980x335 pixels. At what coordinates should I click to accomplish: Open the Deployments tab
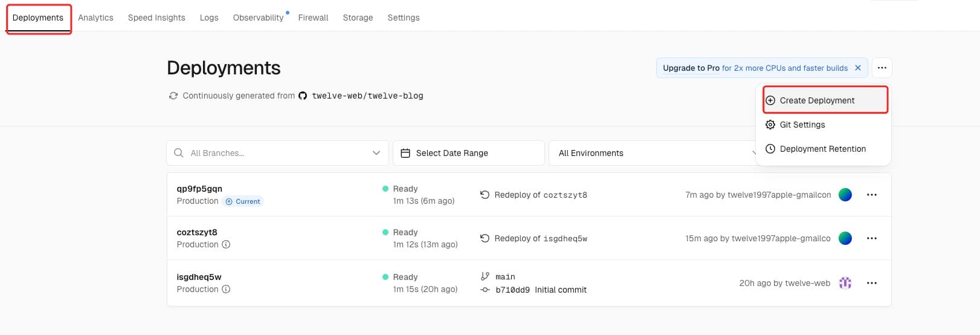(38, 18)
